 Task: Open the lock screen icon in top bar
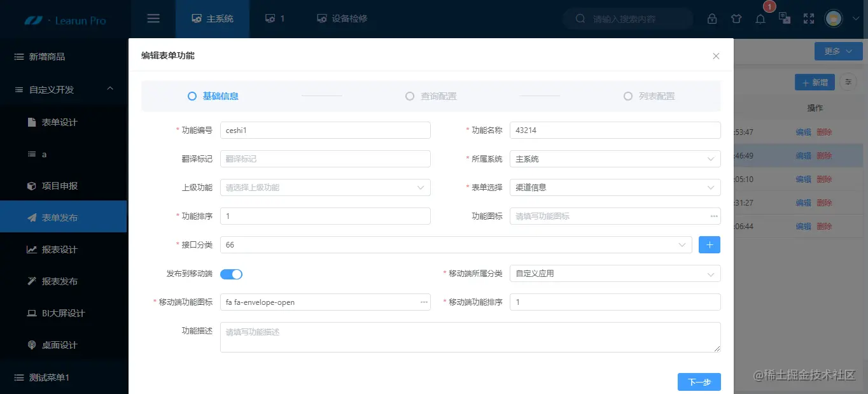click(712, 18)
